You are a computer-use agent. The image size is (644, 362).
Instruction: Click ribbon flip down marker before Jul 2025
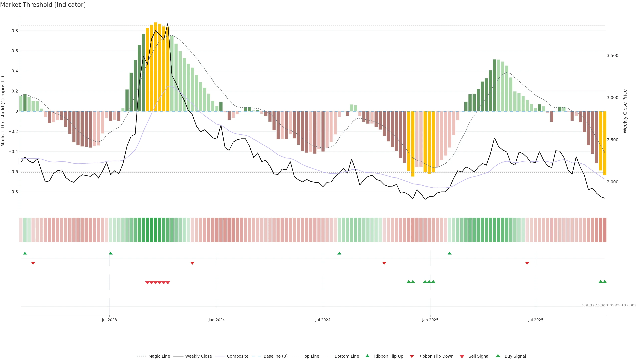(527, 263)
